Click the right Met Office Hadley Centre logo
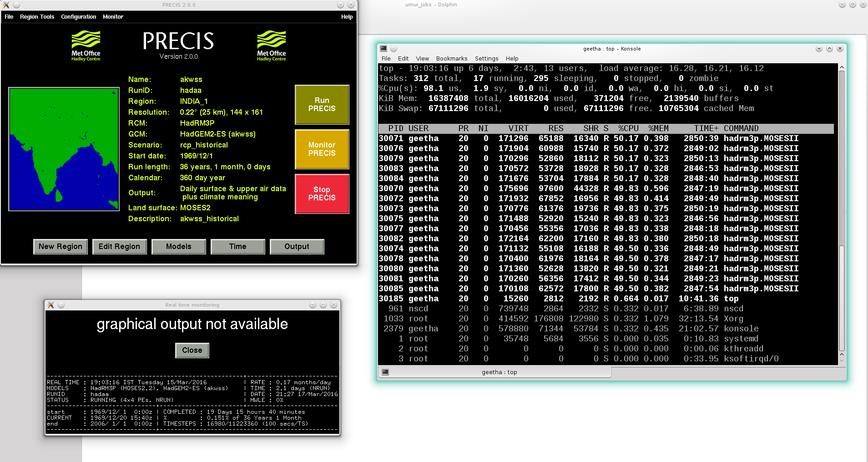Viewport: 868px width, 462px height. [272, 46]
